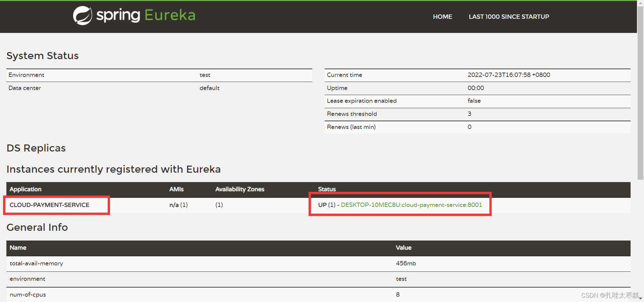644x302 pixels.
Task: Select the Uptime label
Action: (x=337, y=88)
